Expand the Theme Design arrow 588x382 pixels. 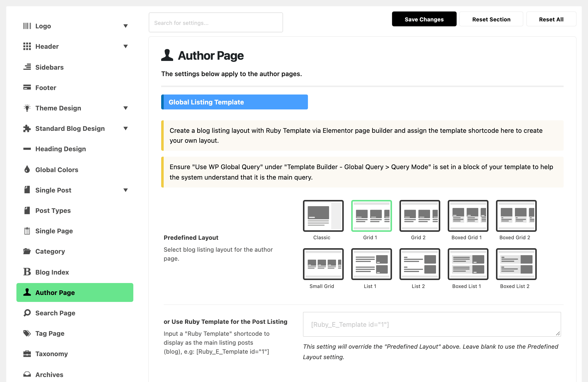point(126,108)
